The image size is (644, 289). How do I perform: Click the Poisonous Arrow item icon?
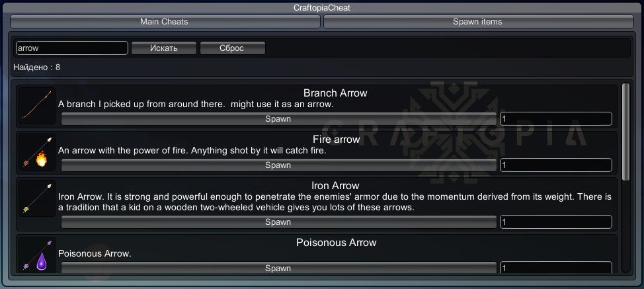37,255
